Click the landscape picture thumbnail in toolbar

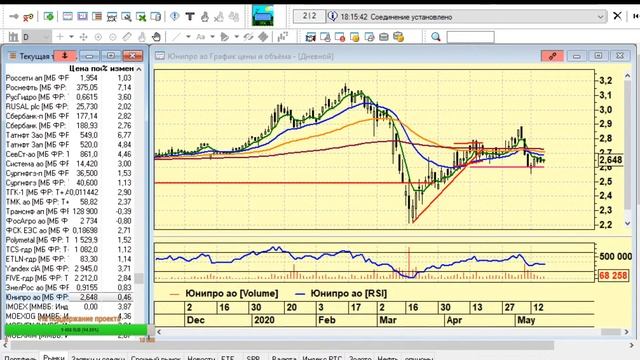(262, 16)
